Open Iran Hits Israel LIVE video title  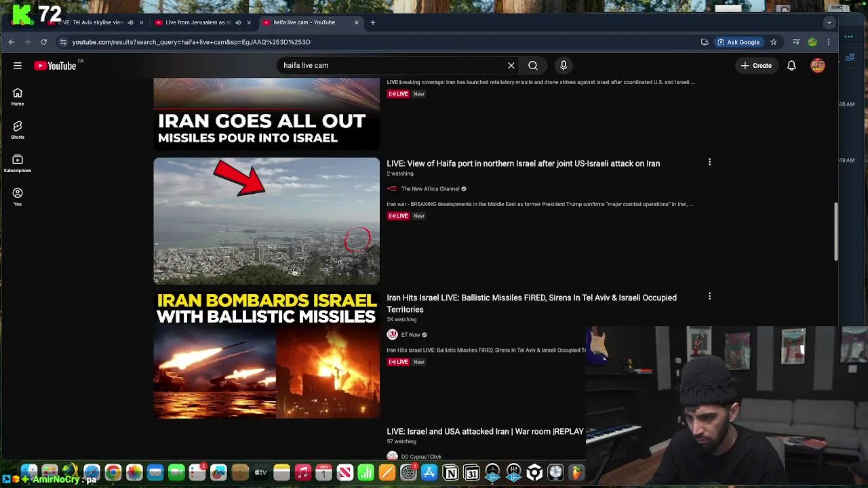click(532, 304)
